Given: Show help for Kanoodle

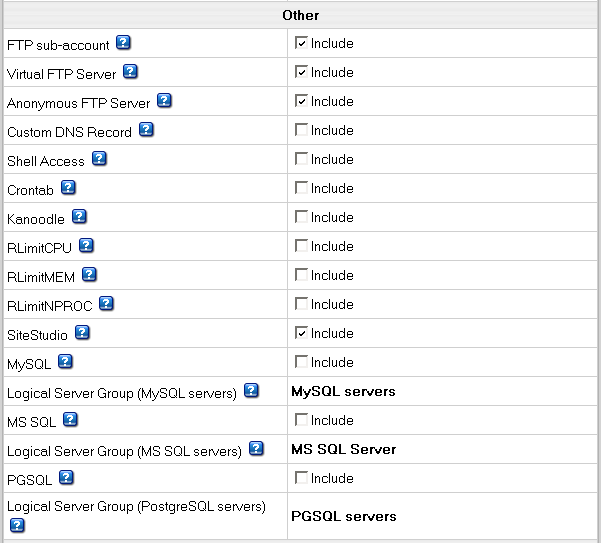Looking at the screenshot, I should coord(79,217).
